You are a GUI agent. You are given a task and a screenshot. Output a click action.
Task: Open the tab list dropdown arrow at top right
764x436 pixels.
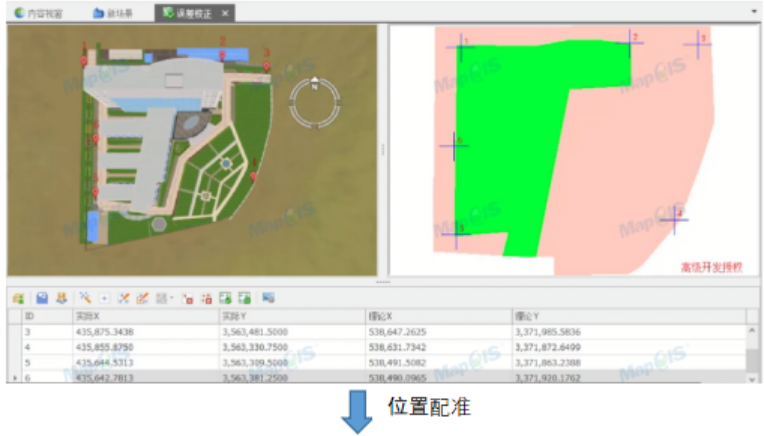(754, 11)
